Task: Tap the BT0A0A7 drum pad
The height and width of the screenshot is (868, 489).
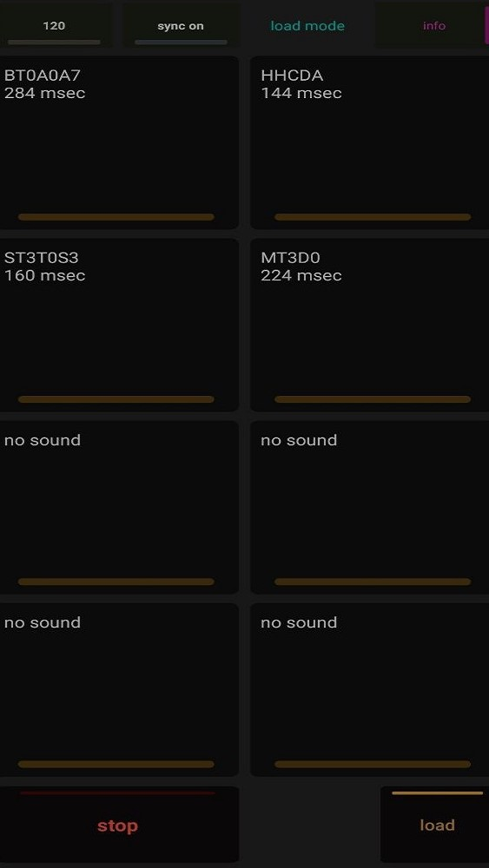Action: pos(119,142)
